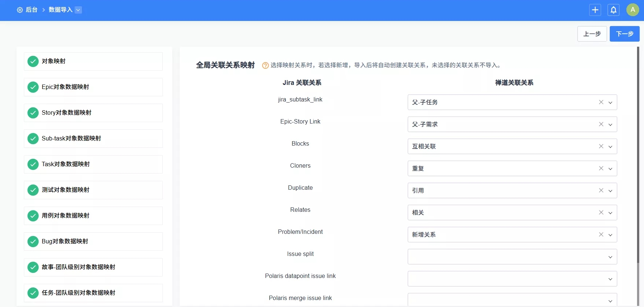644x307 pixels.
Task: Click the 下一步 button
Action: (x=625, y=34)
